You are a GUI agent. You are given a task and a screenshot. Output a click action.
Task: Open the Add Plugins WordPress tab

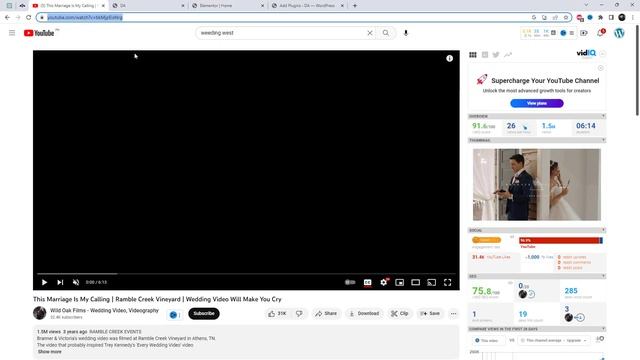(308, 6)
